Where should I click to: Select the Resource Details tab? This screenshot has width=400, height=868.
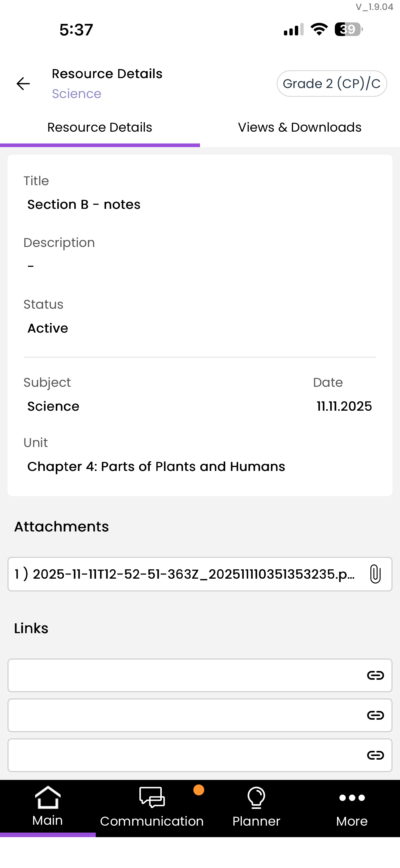tap(100, 127)
